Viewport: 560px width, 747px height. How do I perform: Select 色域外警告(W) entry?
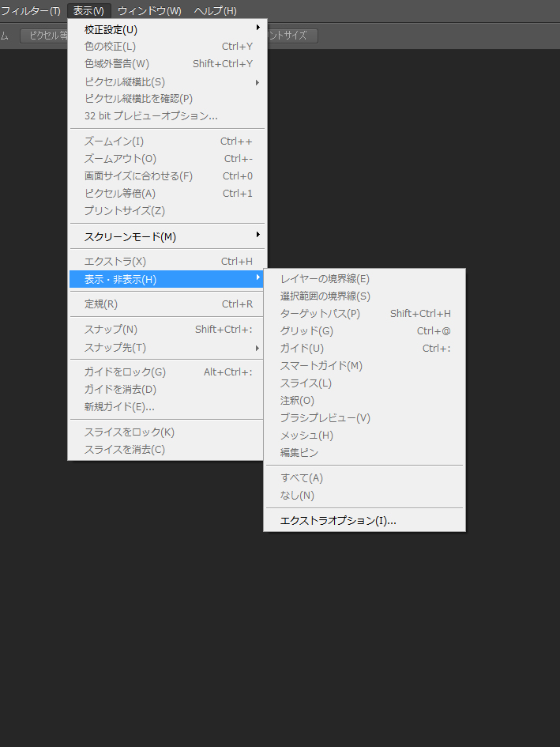[167, 64]
